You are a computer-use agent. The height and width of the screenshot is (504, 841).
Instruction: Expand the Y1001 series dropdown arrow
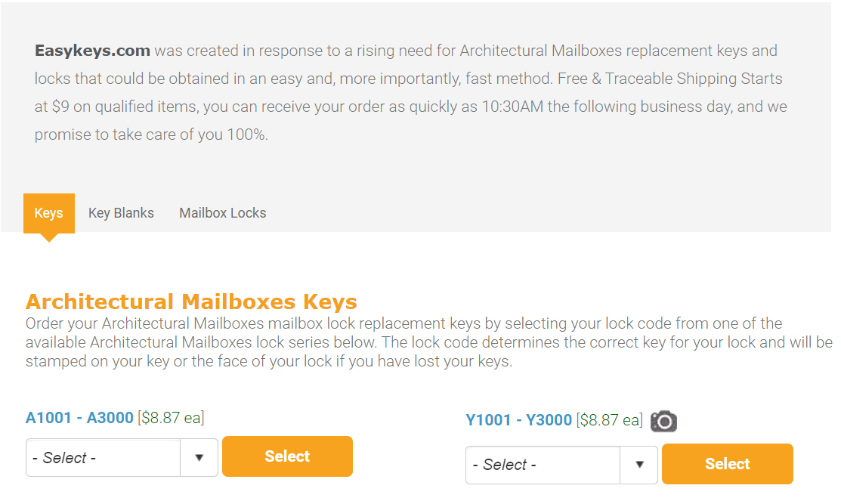pyautogui.click(x=638, y=464)
